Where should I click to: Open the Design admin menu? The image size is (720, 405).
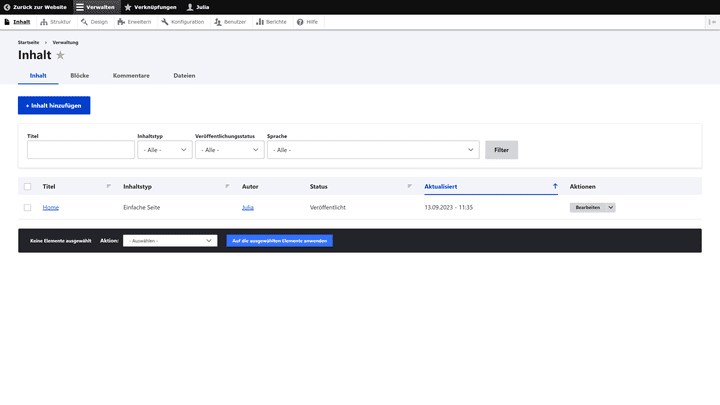pyautogui.click(x=94, y=22)
